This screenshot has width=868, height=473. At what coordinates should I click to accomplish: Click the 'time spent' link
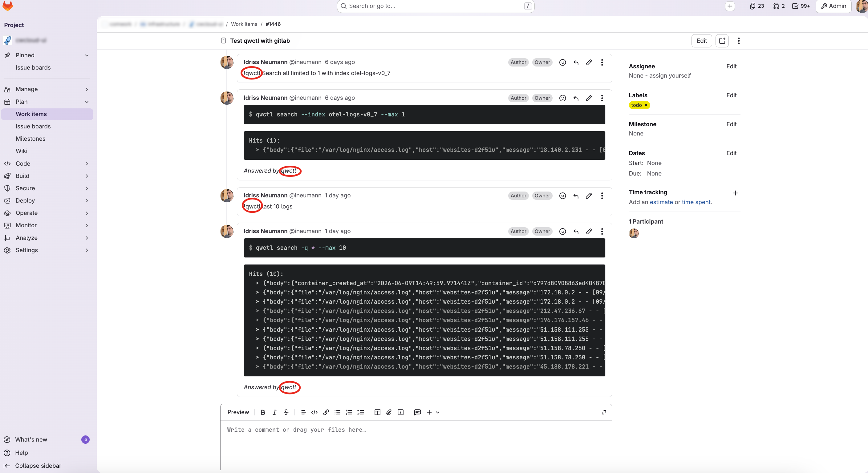tap(696, 203)
